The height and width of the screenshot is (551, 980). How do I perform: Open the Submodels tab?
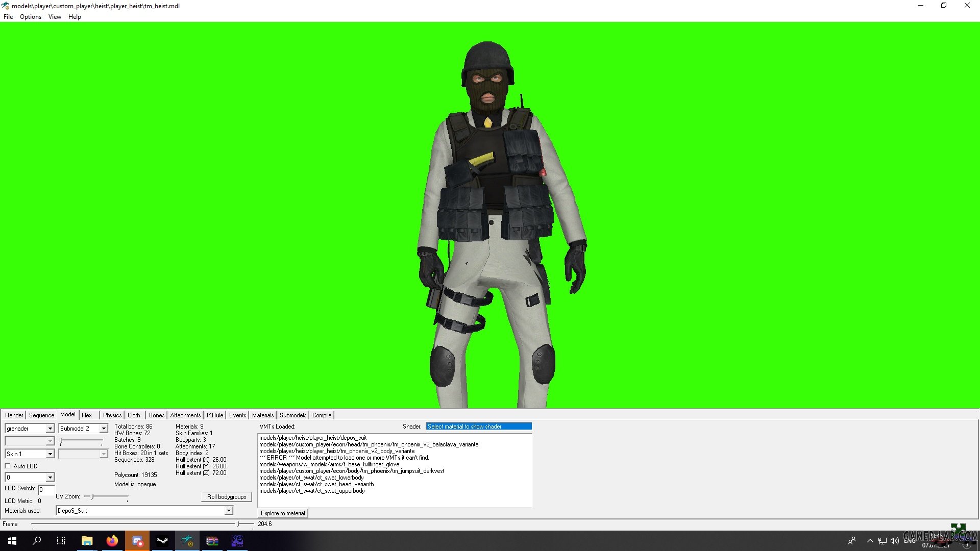coord(293,415)
